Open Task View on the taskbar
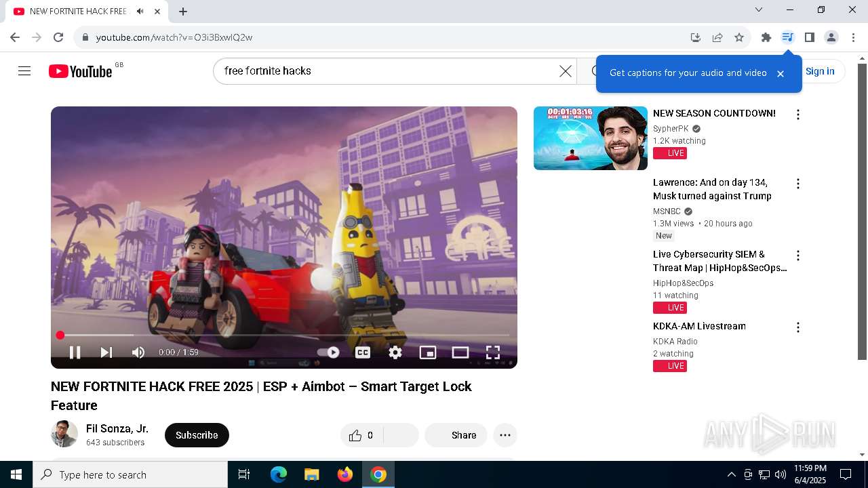 coord(244,474)
